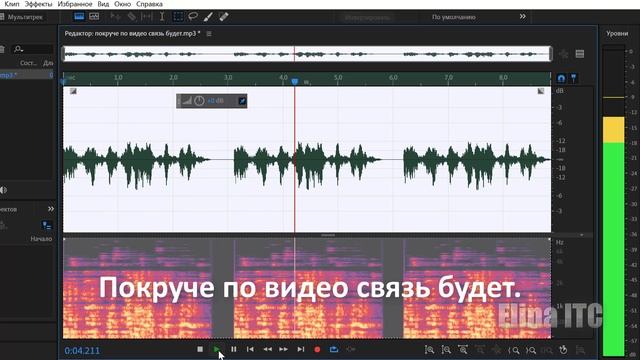
Task: Select the Time Selection tool
Action: pyautogui.click(x=162, y=16)
